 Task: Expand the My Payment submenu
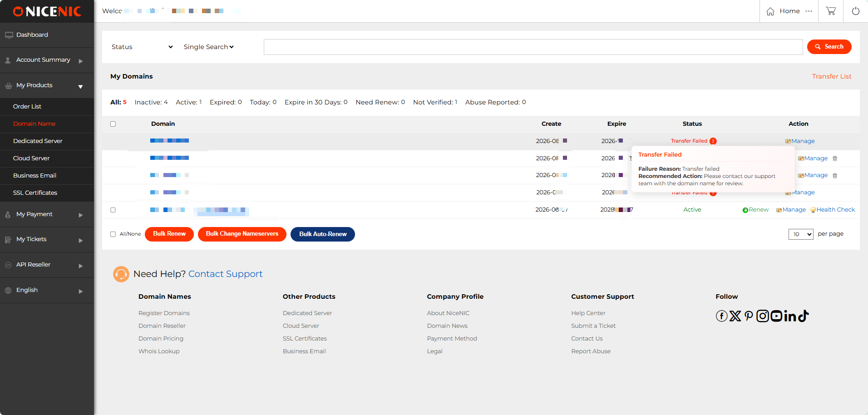[x=47, y=214]
